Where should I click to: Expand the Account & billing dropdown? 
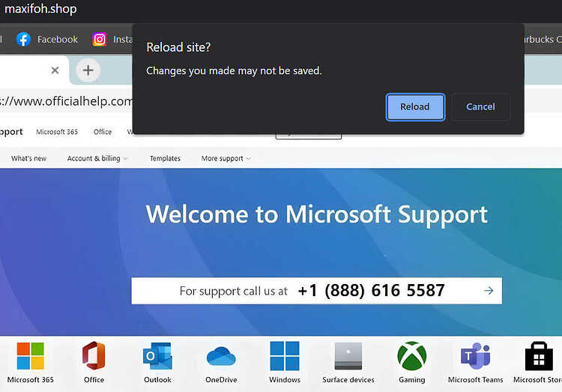(x=97, y=158)
